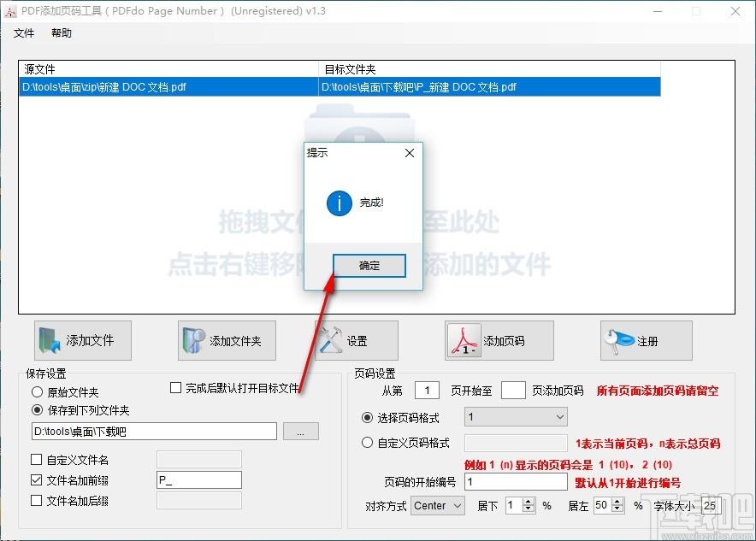This screenshot has height=541, width=756.
Task: Click the 添加文件夹 button
Action: tap(227, 341)
